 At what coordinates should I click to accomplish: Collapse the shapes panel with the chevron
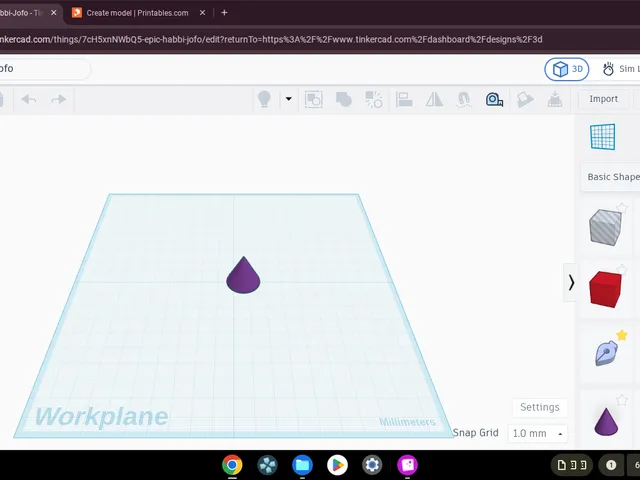pyautogui.click(x=571, y=282)
